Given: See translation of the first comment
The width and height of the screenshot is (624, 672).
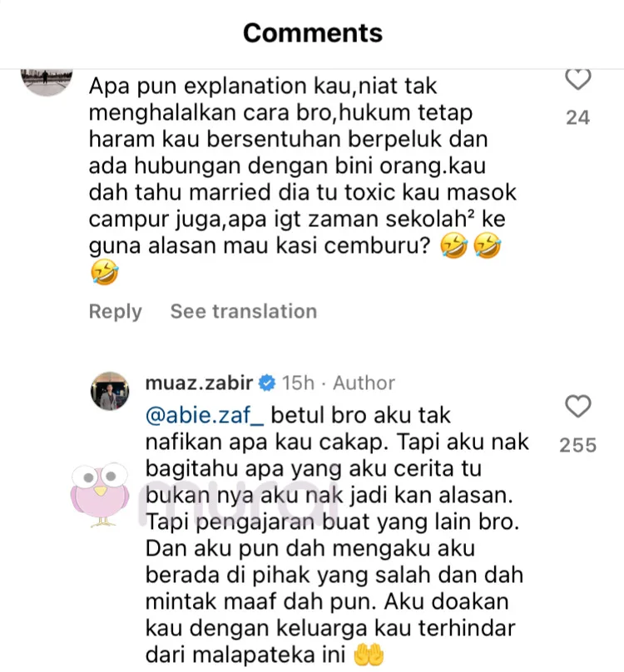Looking at the screenshot, I should [244, 312].
